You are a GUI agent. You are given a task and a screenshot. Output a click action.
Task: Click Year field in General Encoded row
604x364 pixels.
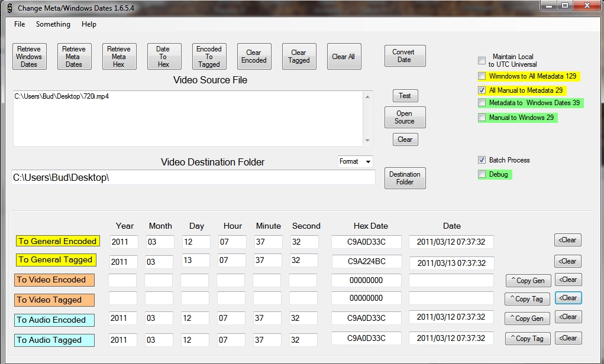click(124, 242)
